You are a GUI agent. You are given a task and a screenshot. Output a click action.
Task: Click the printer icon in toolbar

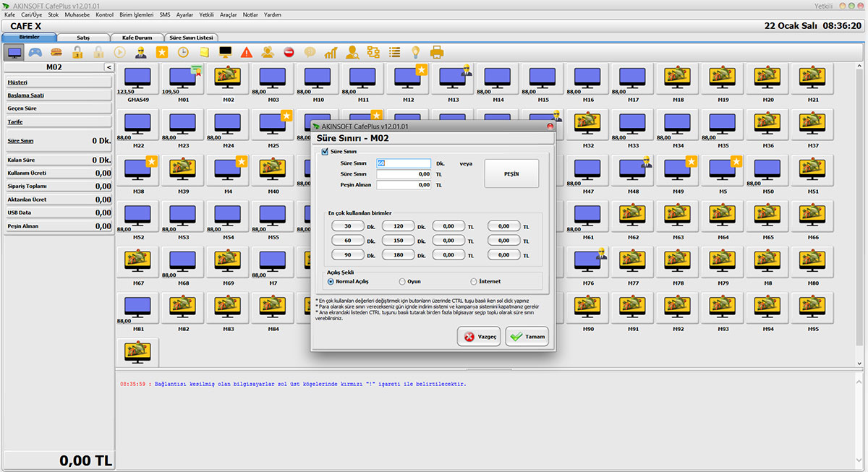coord(437,52)
